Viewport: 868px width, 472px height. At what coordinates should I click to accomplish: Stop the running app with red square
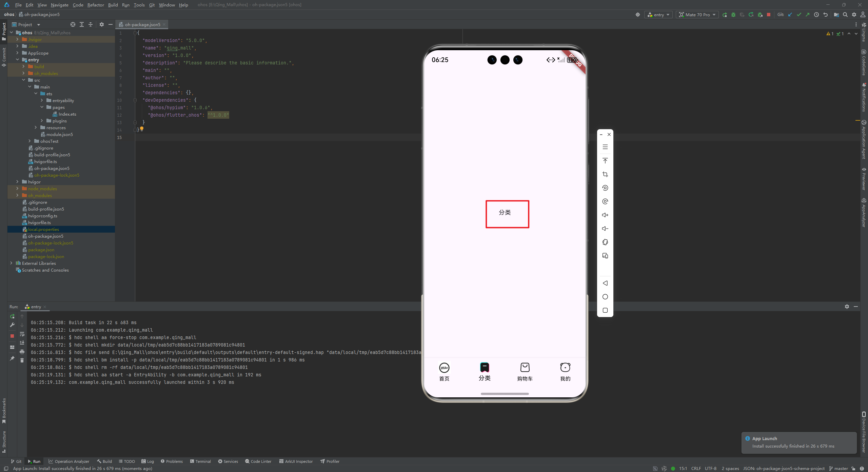[x=769, y=15]
